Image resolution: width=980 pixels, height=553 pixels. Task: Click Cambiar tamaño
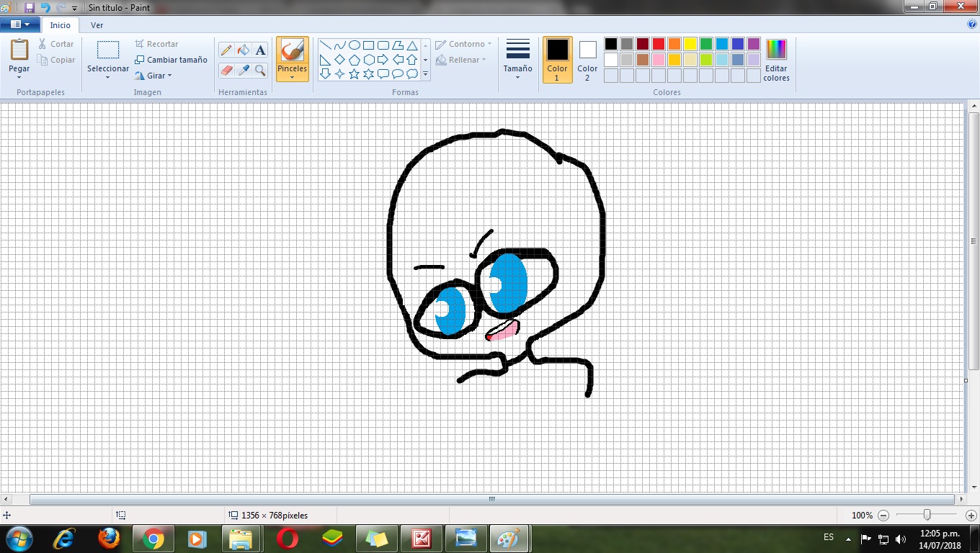click(171, 60)
